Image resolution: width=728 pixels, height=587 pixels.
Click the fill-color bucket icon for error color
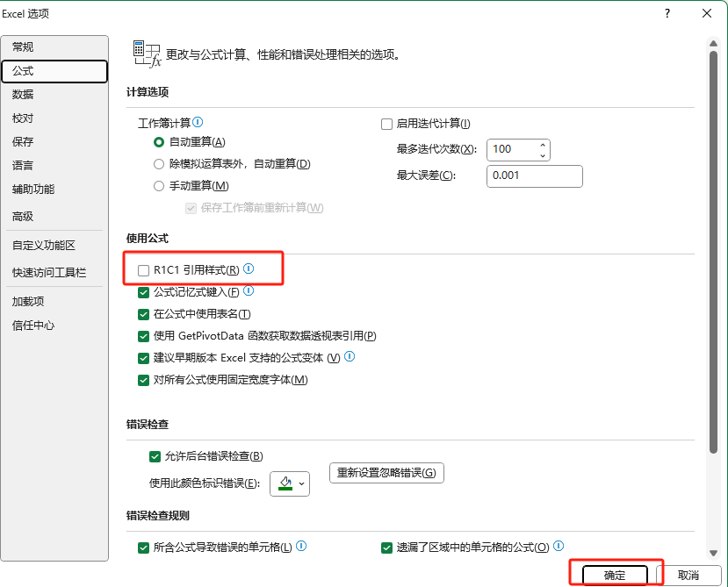285,483
